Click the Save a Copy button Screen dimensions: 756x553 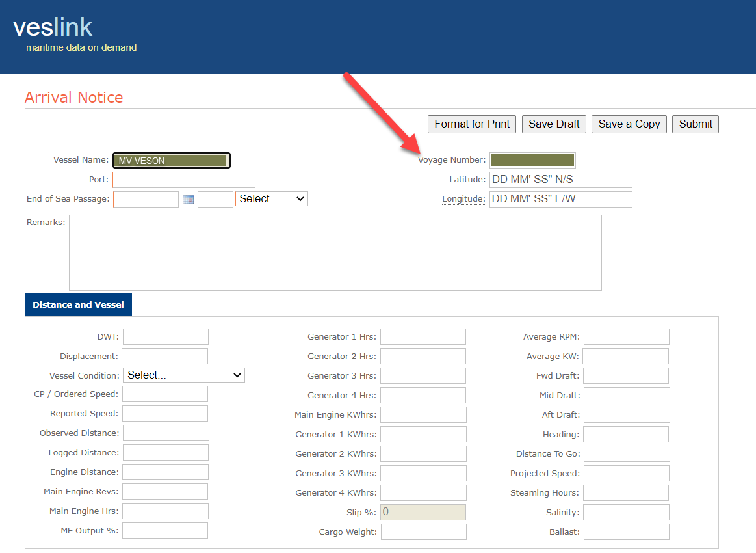(x=629, y=124)
